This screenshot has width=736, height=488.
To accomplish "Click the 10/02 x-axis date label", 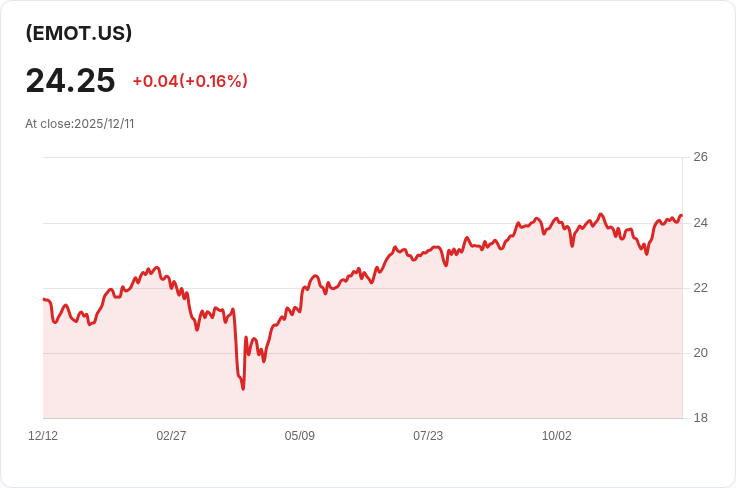I will tap(557, 436).
